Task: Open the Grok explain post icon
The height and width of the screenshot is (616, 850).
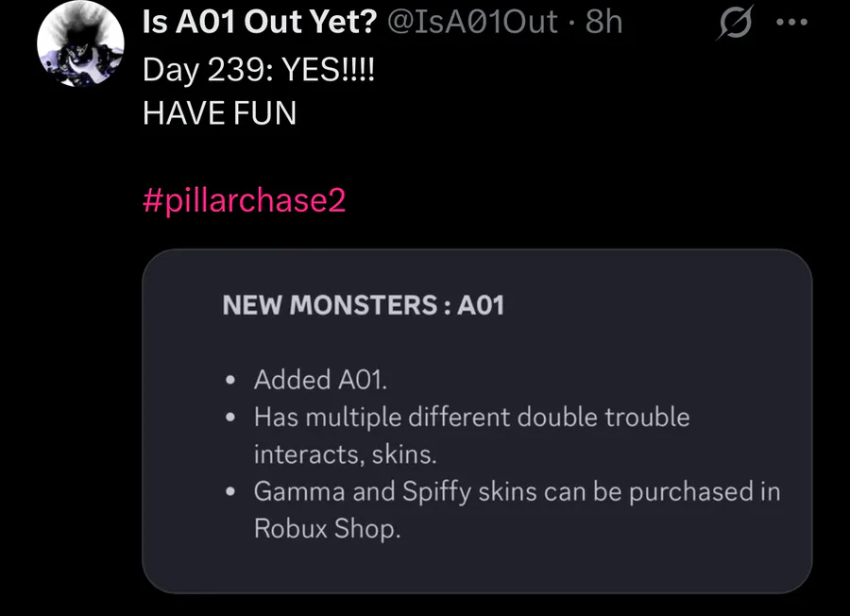Action: tap(733, 23)
